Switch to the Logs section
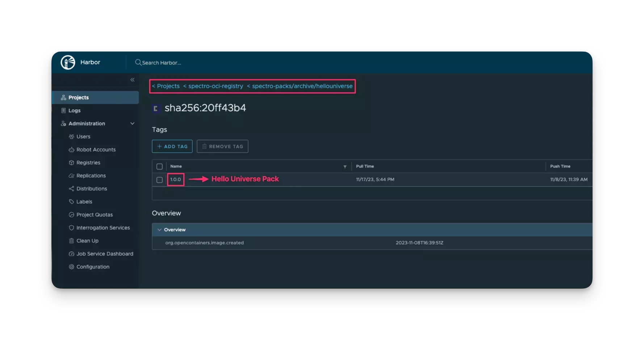 pyautogui.click(x=75, y=110)
